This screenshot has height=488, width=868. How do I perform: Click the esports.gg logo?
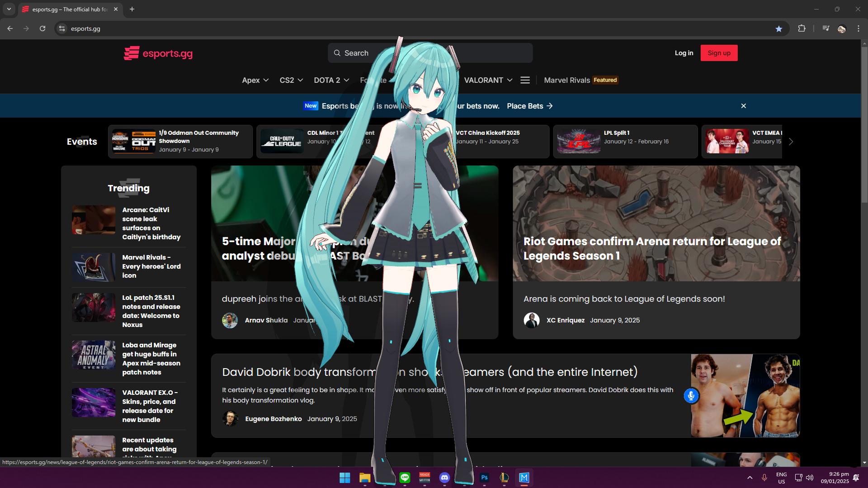pos(158,53)
